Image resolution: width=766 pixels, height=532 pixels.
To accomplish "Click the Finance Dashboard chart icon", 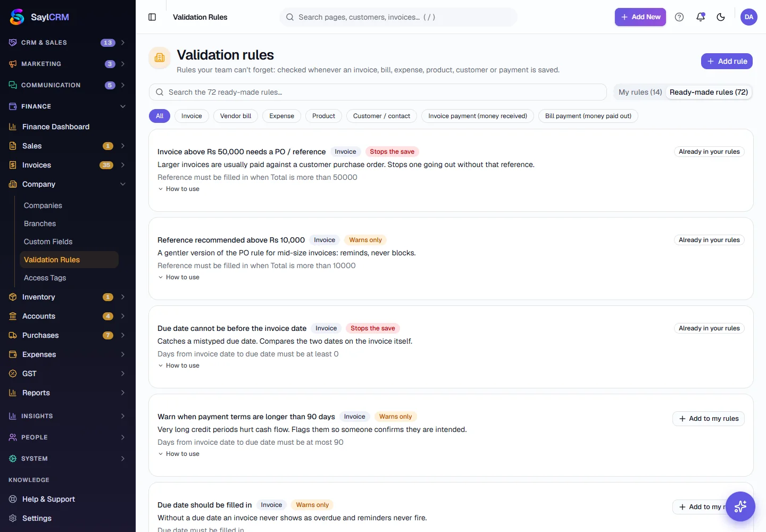I will click(13, 127).
